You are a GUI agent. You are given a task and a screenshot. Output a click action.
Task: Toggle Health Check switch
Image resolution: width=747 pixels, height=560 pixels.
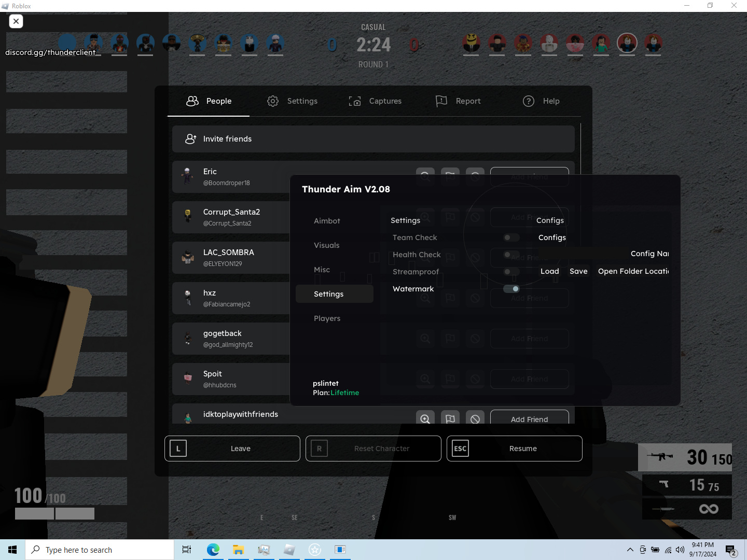511,255
